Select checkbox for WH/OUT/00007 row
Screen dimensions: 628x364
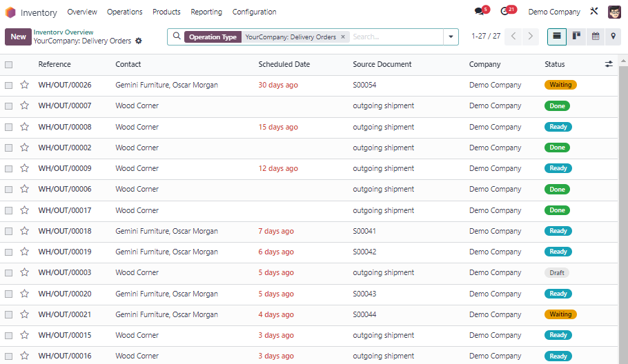point(9,106)
